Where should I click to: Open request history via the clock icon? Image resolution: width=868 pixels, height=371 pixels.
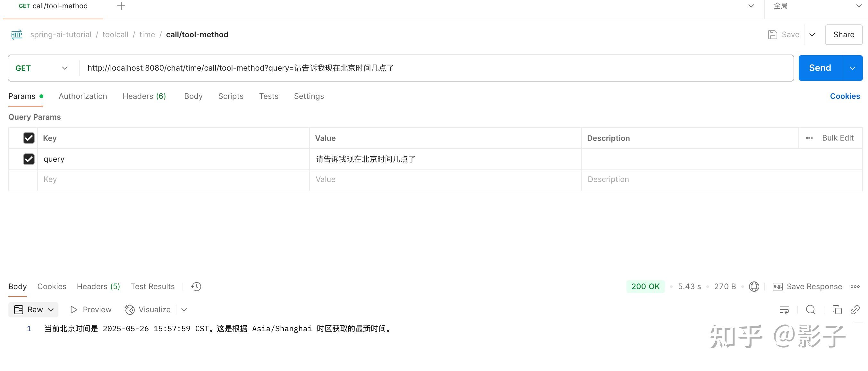(x=196, y=286)
